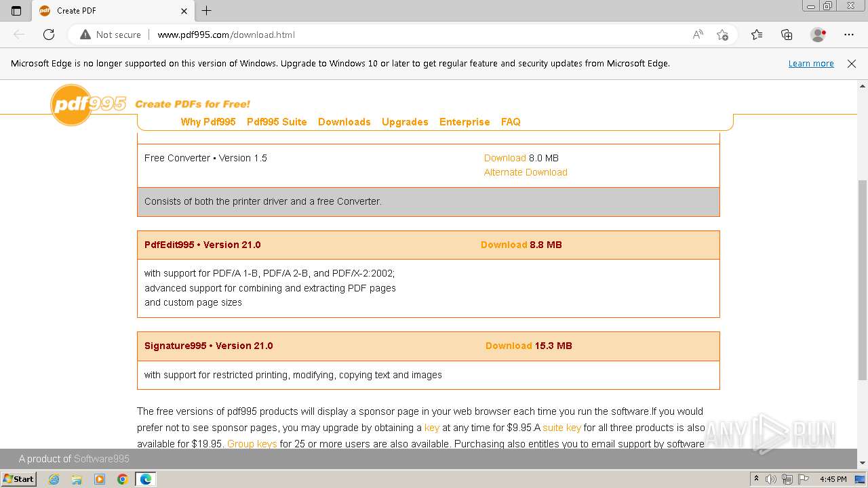
Task: Show hidden system tray icons
Action: click(757, 479)
